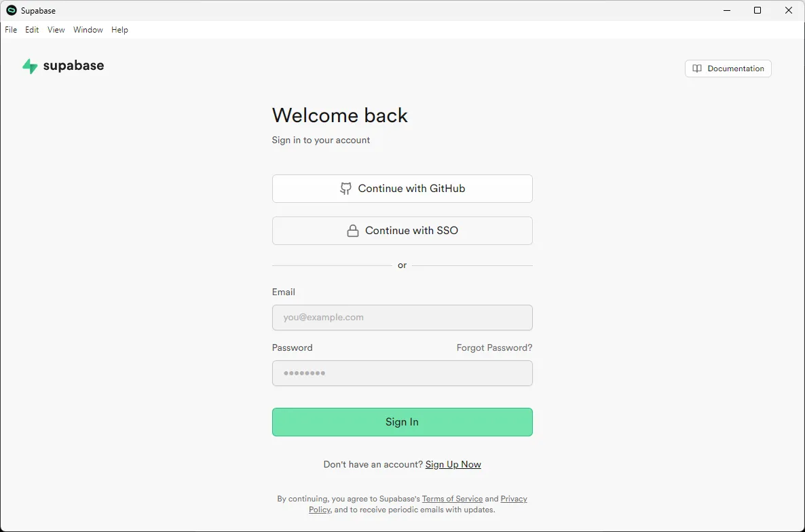Choose Continue with SSO
This screenshot has width=805, height=532.
pos(402,231)
